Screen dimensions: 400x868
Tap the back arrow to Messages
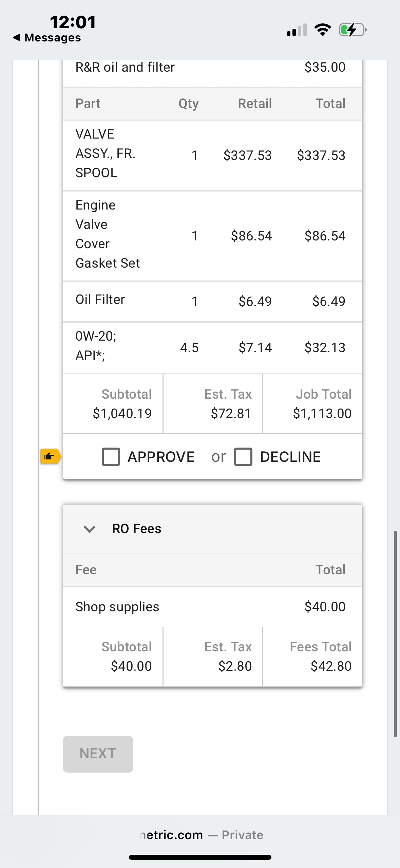17,37
